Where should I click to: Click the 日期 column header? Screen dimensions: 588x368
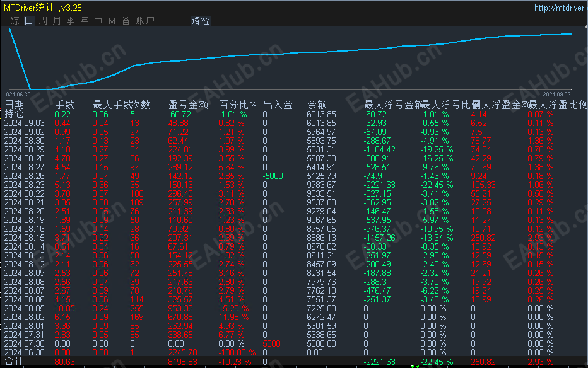pyautogui.click(x=15, y=105)
